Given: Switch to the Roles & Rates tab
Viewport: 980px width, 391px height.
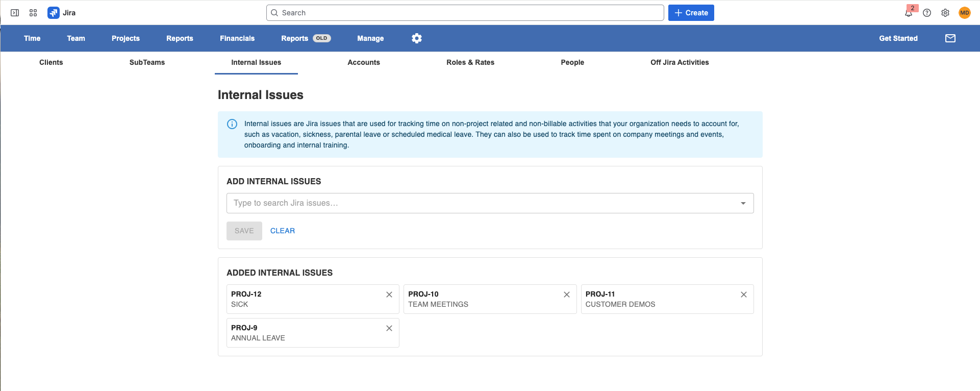Looking at the screenshot, I should pyautogui.click(x=470, y=62).
